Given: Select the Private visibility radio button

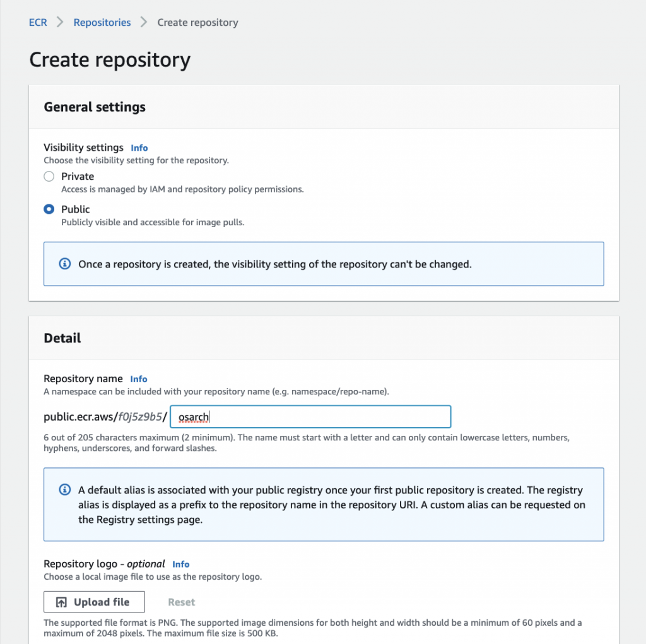Looking at the screenshot, I should 49,177.
